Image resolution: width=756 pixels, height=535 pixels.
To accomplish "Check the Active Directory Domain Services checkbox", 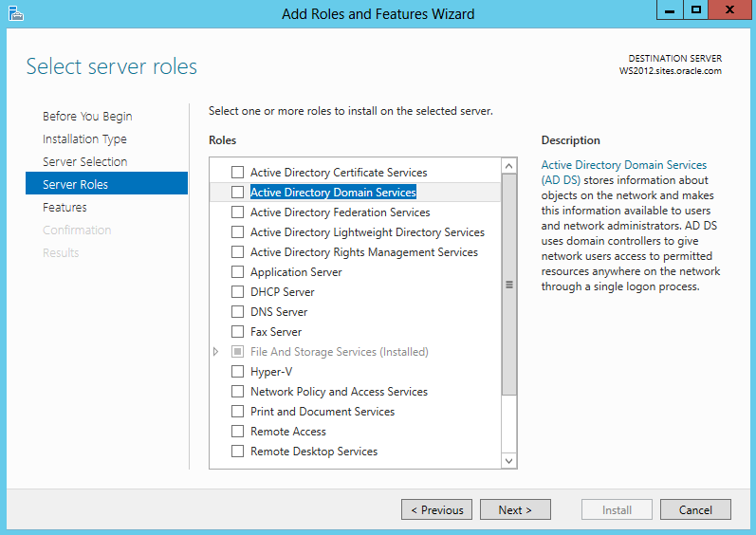I will (x=237, y=193).
